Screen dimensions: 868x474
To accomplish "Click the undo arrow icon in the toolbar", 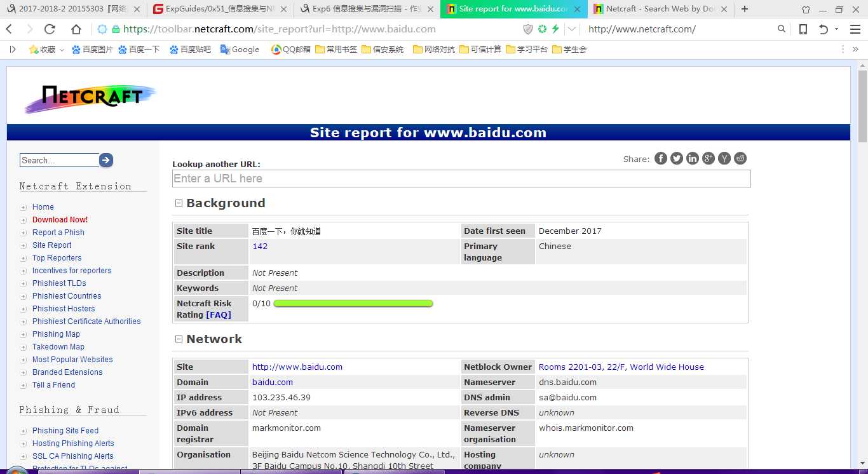I will click(824, 29).
